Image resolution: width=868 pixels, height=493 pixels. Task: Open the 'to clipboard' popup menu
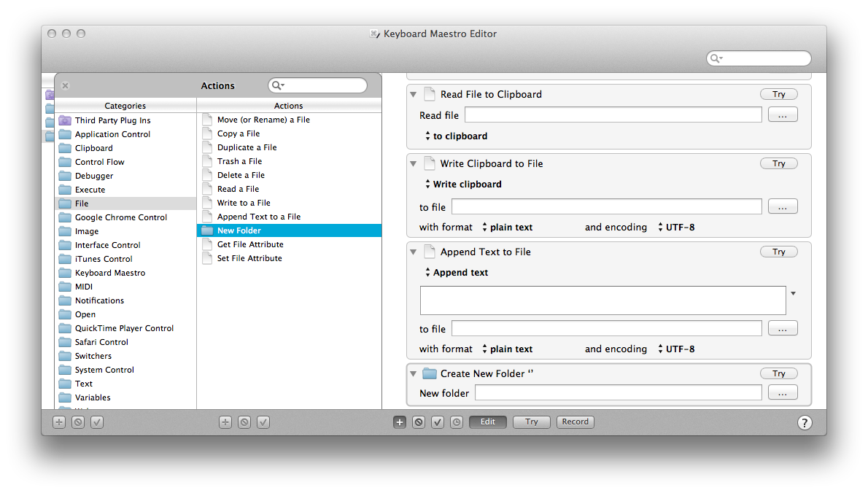(x=457, y=136)
